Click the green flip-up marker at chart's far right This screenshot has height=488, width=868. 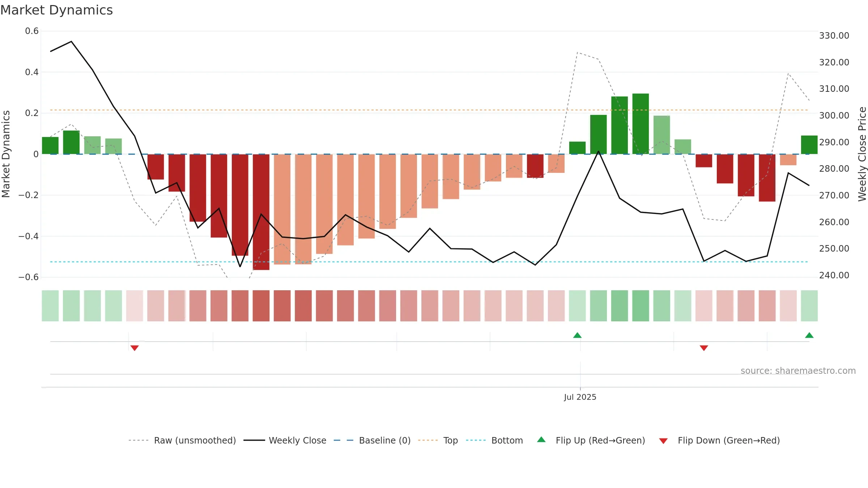(x=809, y=335)
